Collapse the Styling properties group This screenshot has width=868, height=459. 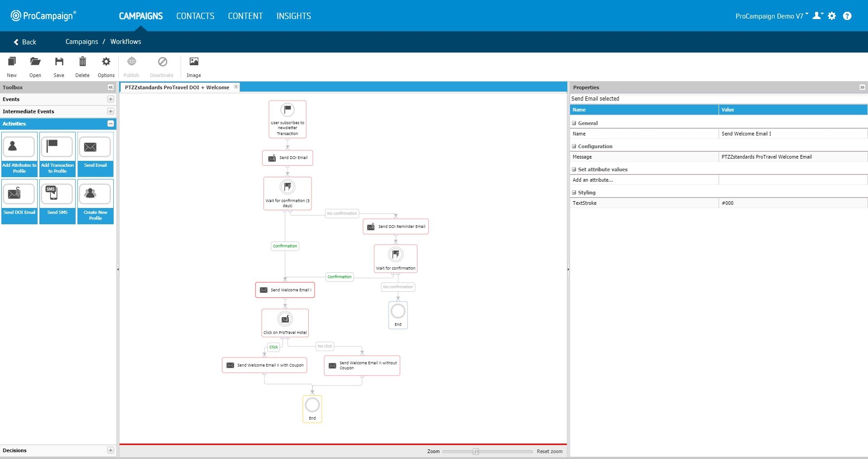574,193
